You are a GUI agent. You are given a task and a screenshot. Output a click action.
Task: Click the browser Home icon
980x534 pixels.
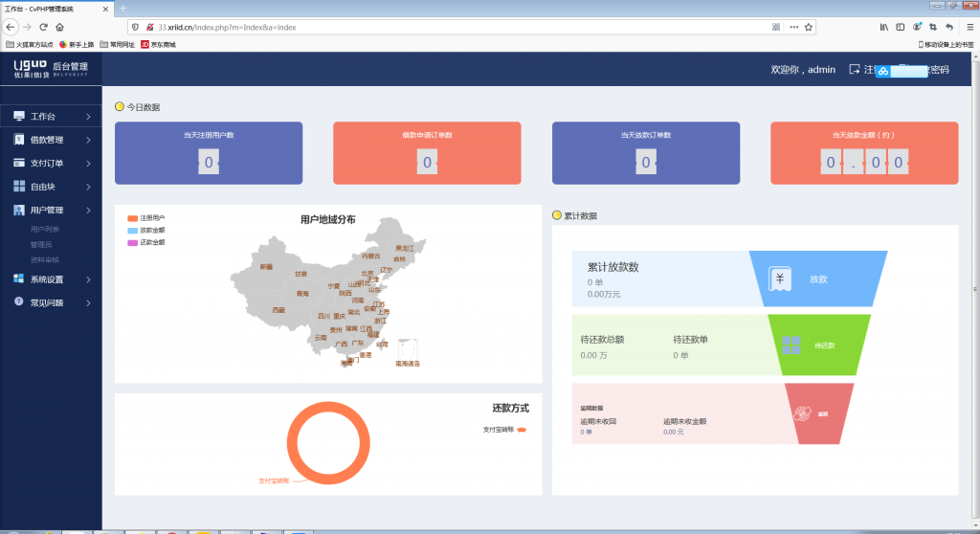[x=60, y=27]
